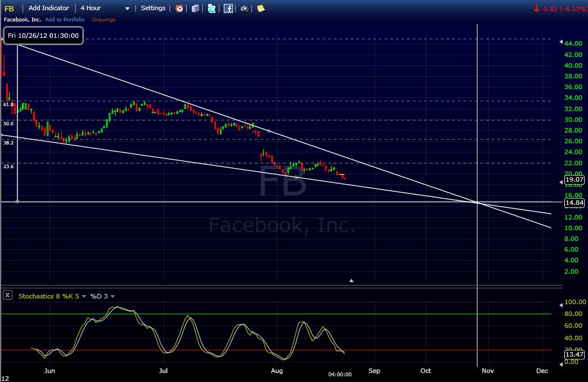
Task: Click the 14.84 horizontal line price tag
Action: (x=574, y=203)
